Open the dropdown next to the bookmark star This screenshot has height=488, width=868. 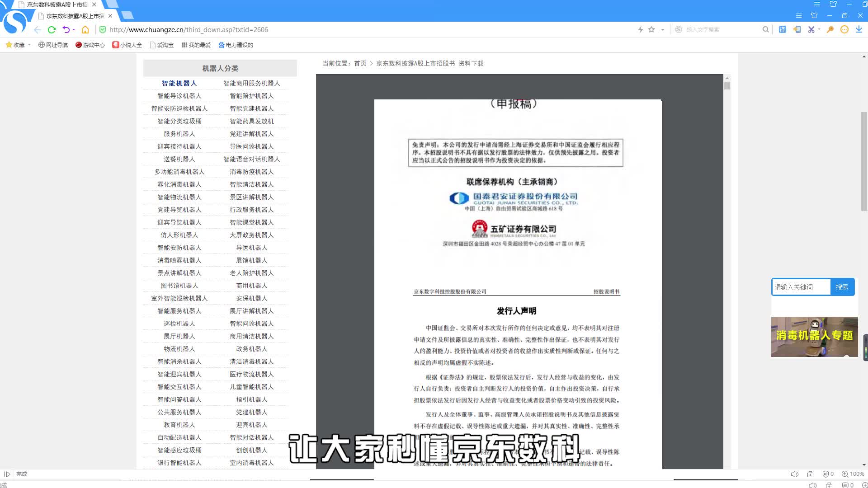click(x=663, y=30)
